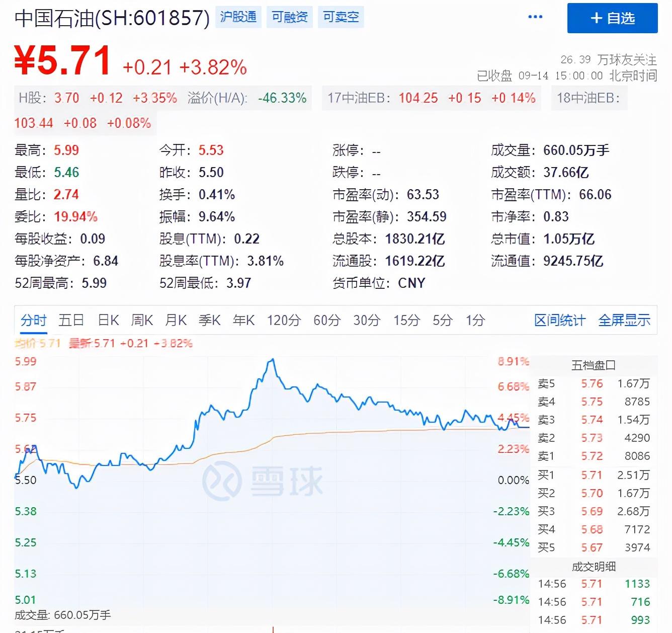The width and height of the screenshot is (672, 633).
Task: Click the stock title 中国石油(SH:601857)
Action: pos(112,18)
